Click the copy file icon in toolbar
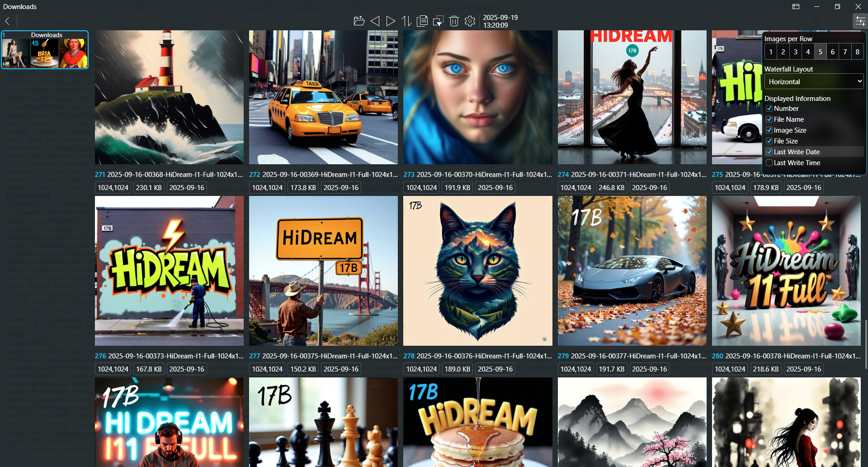Viewport: 868px width, 467px height. coord(422,21)
